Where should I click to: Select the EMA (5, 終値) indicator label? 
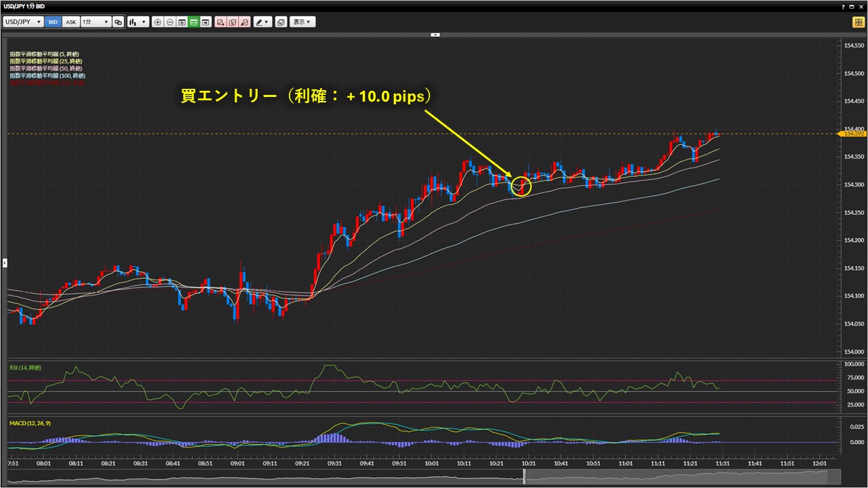click(x=45, y=54)
